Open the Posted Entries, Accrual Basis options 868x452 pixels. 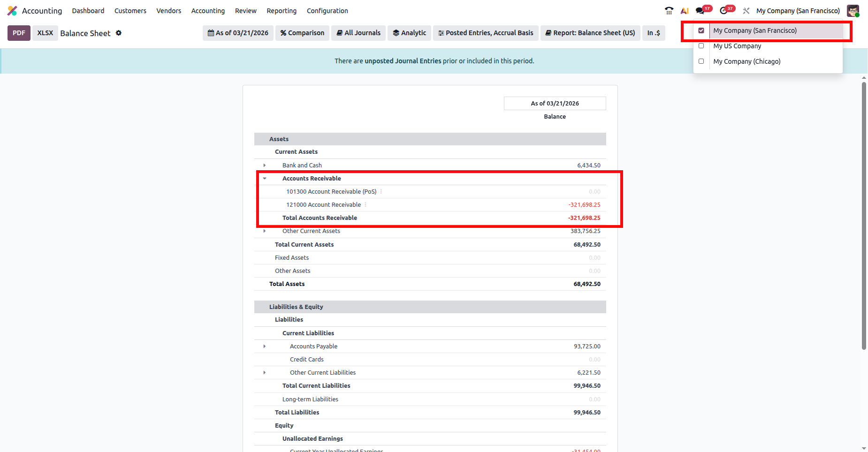(486, 33)
